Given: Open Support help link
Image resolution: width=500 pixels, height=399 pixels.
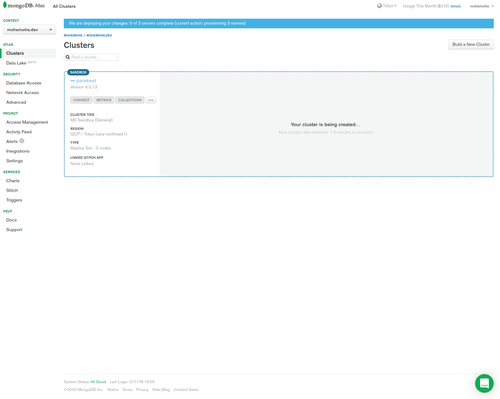Looking at the screenshot, I should point(14,230).
